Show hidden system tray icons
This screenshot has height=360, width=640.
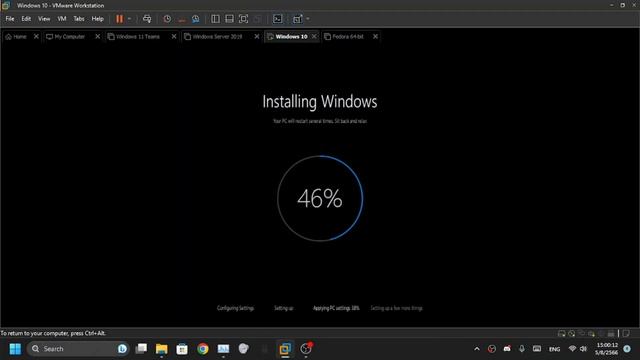pyautogui.click(x=477, y=349)
